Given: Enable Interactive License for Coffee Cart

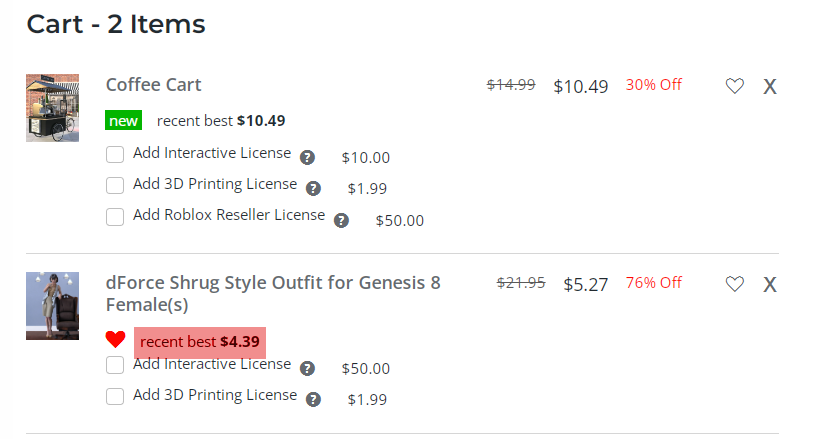Looking at the screenshot, I should tap(115, 155).
